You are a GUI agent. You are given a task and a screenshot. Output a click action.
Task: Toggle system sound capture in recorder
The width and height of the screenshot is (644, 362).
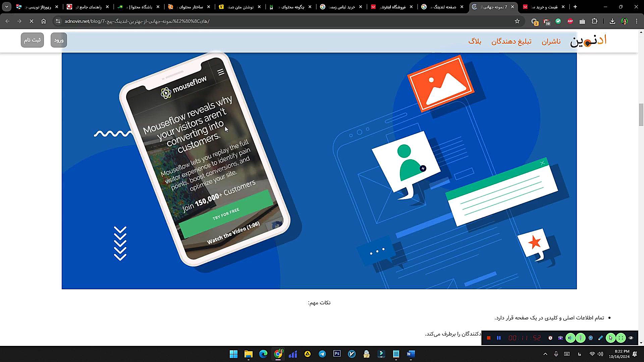click(x=570, y=338)
